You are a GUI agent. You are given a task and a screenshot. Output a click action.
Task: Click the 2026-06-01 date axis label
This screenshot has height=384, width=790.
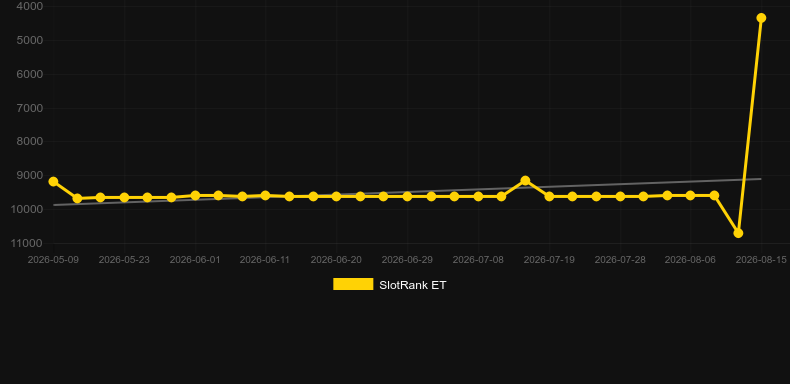(195, 260)
